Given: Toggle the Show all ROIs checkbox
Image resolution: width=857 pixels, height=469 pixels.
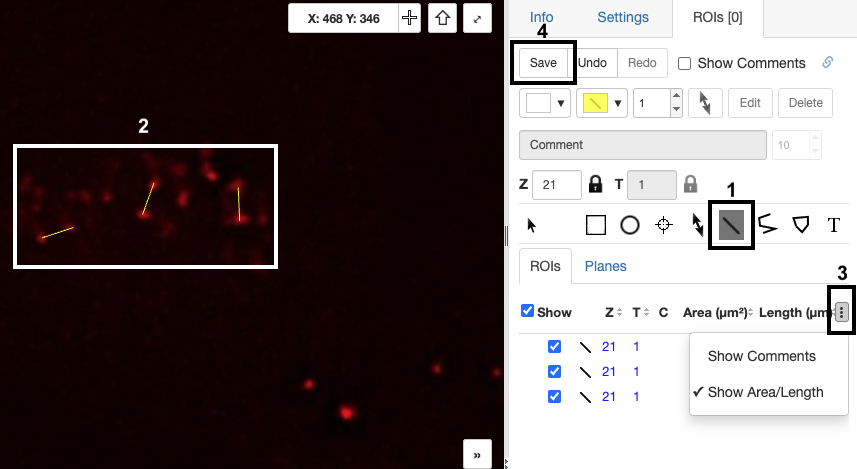Looking at the screenshot, I should coord(527,311).
